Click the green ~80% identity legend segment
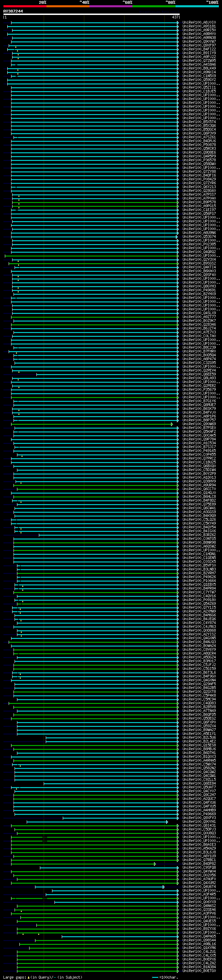Screen dimensions: 222x980 coord(154,6)
